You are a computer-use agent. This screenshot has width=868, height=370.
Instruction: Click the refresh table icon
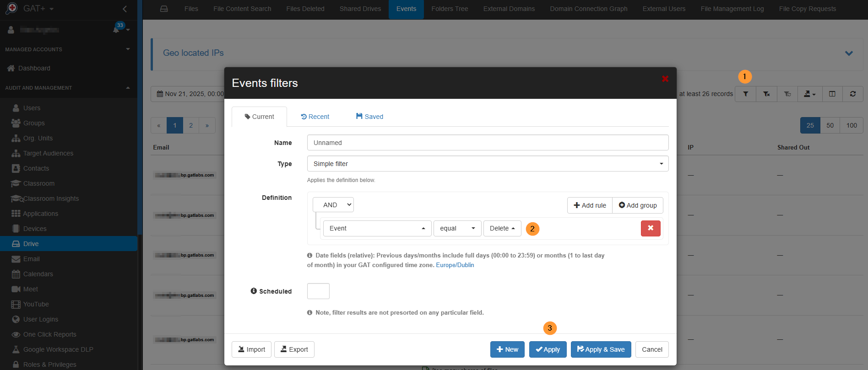(x=852, y=94)
